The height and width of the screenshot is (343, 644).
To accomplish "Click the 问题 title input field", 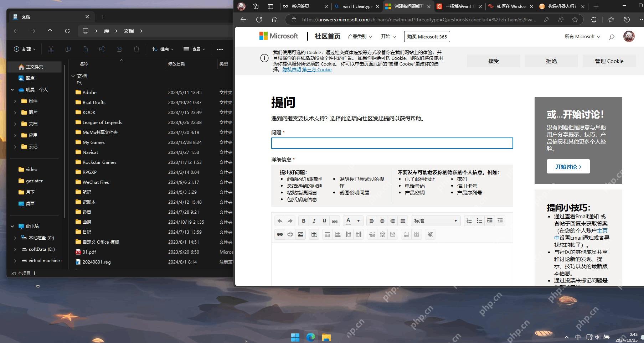I will pyautogui.click(x=392, y=143).
